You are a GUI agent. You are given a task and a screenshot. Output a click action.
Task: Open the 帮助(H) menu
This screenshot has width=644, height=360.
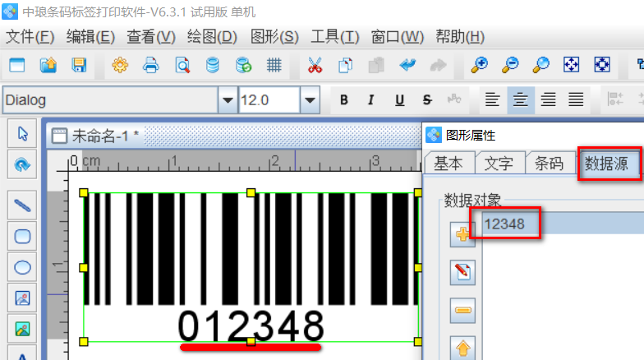pos(460,37)
